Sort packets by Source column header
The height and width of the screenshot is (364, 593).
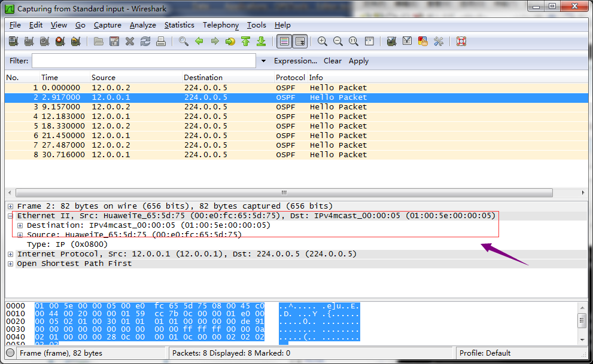coord(136,78)
